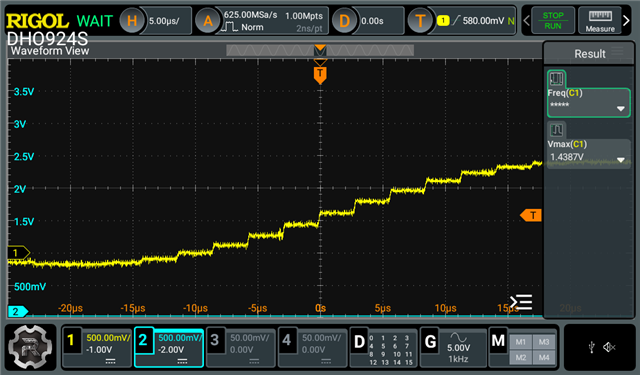Open the Trigger T settings icon
Viewport: 640px width, 375px height.
tap(420, 20)
